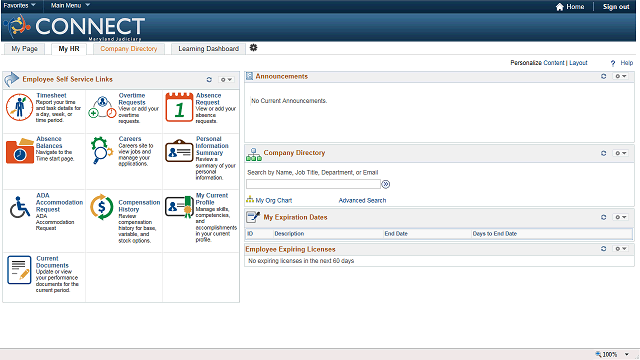Expand the Favorites dropdown menu
The height and width of the screenshot is (360, 640).
click(20, 5)
